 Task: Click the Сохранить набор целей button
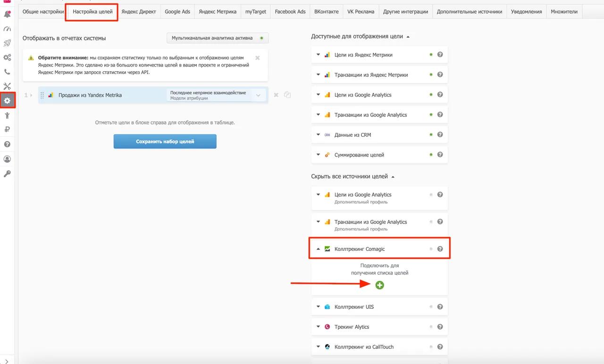coord(165,141)
